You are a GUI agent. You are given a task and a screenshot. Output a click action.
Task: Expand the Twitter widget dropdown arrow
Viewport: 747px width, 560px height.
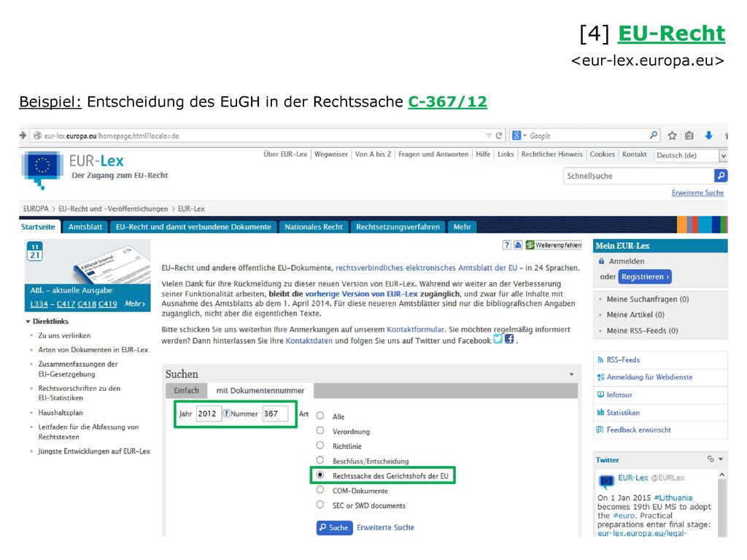[x=721, y=459]
